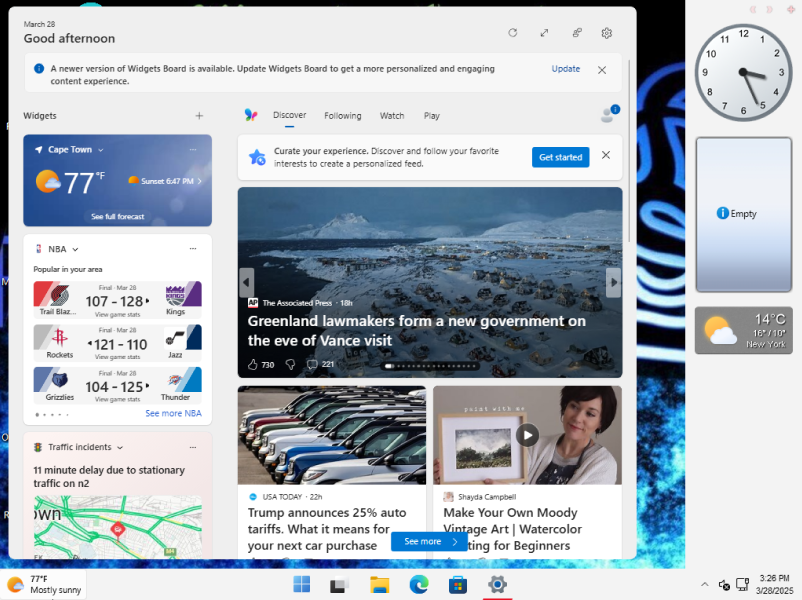Dismiss the Widgets Board update notification

point(602,70)
